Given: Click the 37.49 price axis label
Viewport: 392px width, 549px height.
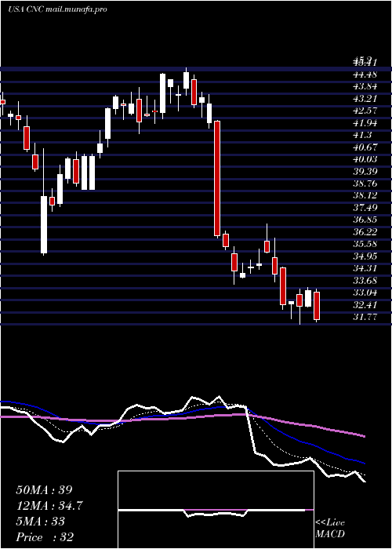Looking at the screenshot, I should [x=365, y=208].
